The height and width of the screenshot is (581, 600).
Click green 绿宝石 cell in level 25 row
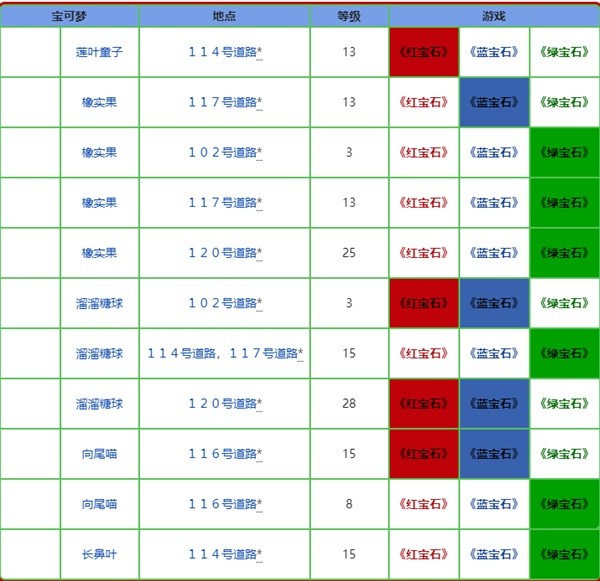tap(564, 253)
